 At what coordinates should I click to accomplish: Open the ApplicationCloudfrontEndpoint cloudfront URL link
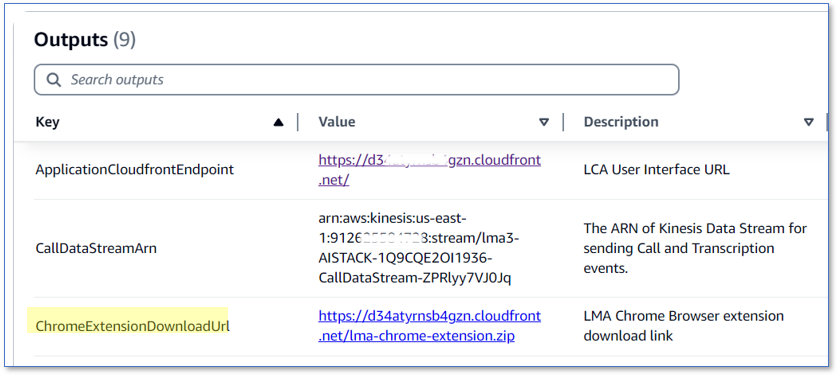pyautogui.click(x=430, y=170)
